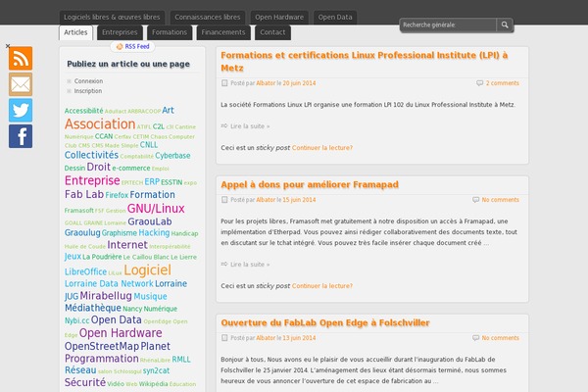Switch to the Financements tab
Image resolution: width=588 pixels, height=392 pixels.
pos(223,32)
